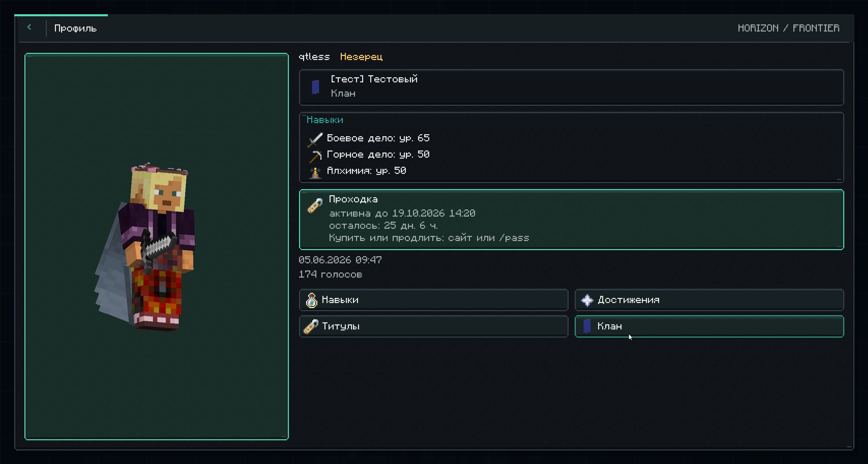Click the back arrow icon

[29, 27]
